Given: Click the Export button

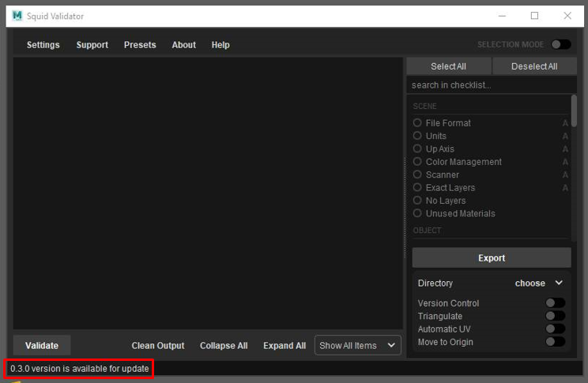Looking at the screenshot, I should pos(492,257).
